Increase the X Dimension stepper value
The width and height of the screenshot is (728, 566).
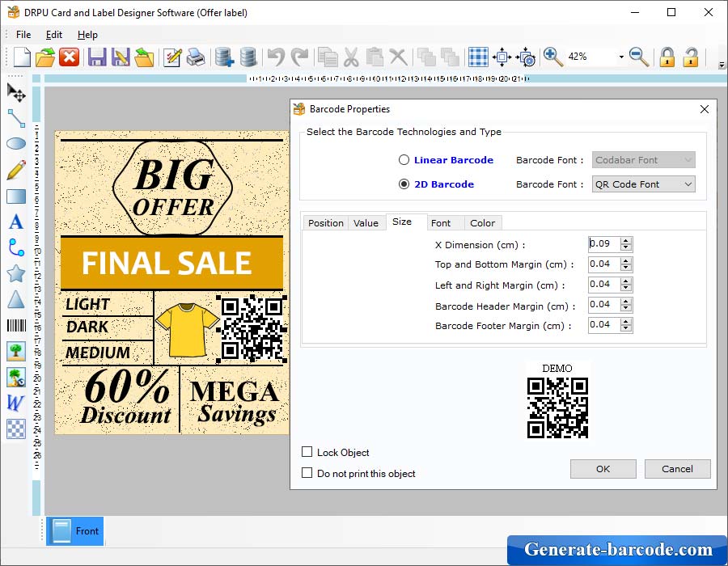pos(626,240)
